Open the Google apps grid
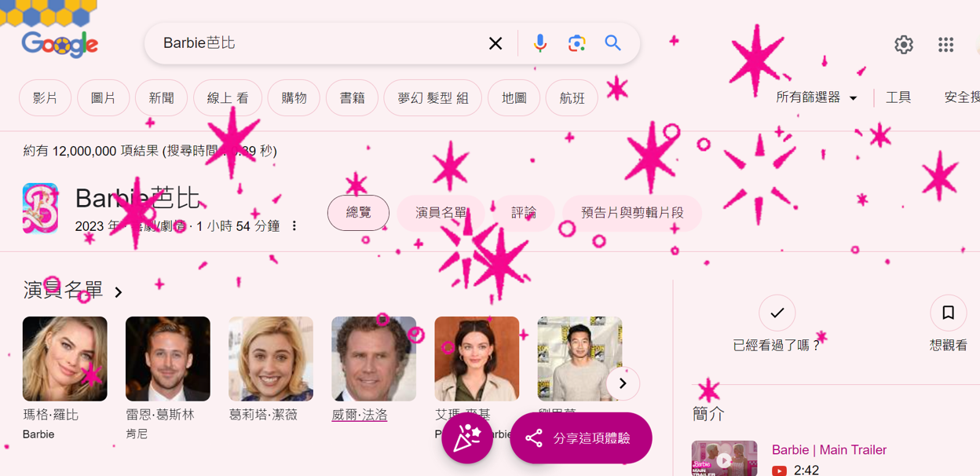 click(x=945, y=45)
